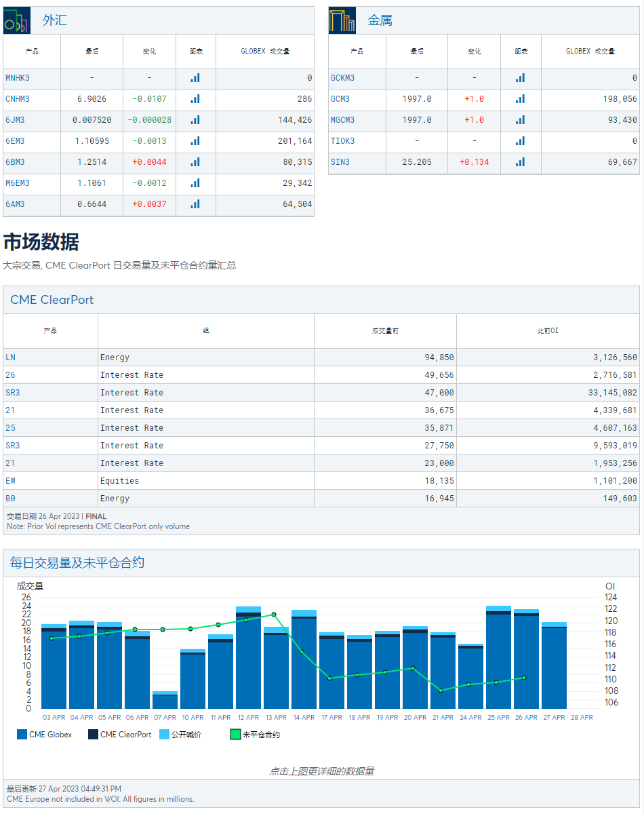This screenshot has height=814, width=644.
Task: Open the MGCM3 product link
Action: [x=342, y=120]
